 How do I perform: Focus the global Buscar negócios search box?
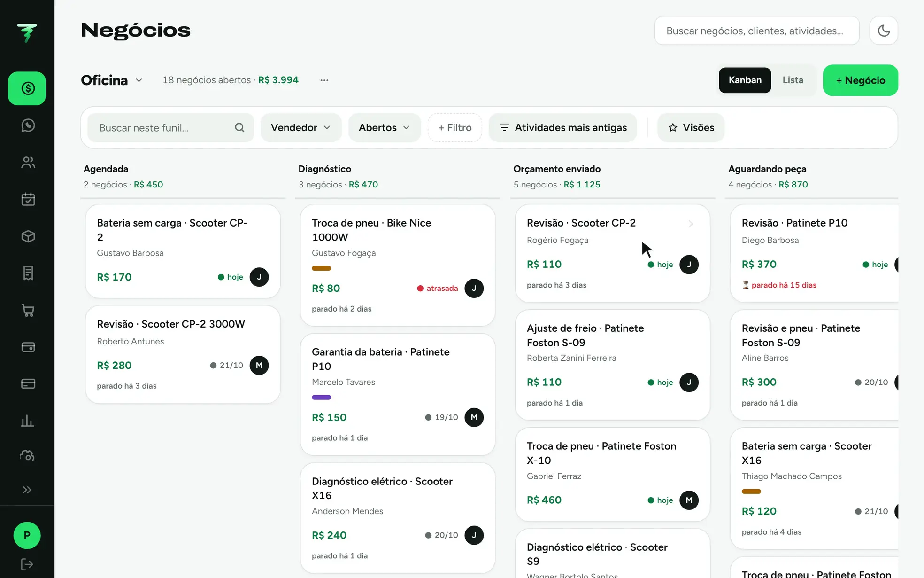[757, 31]
